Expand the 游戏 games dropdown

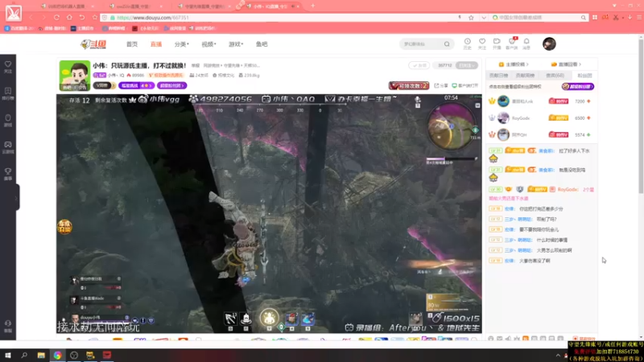(236, 44)
